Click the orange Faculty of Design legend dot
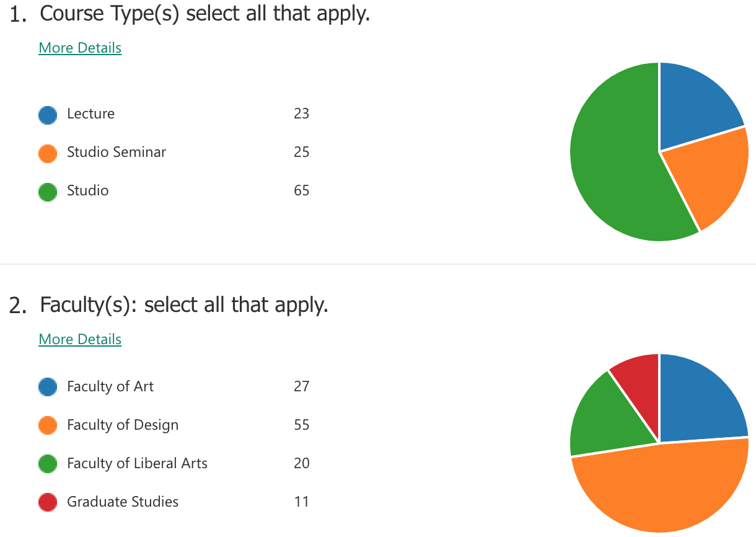 point(48,426)
